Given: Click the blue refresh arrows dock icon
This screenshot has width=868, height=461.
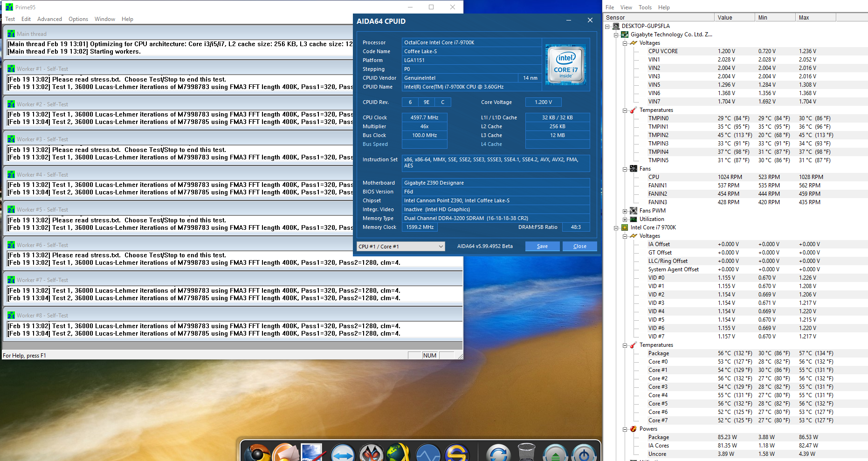Looking at the screenshot, I should tap(498, 453).
